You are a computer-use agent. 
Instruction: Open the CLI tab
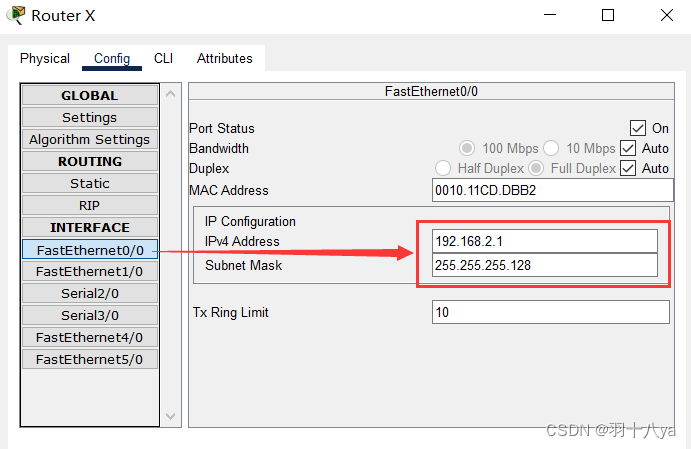[x=163, y=58]
